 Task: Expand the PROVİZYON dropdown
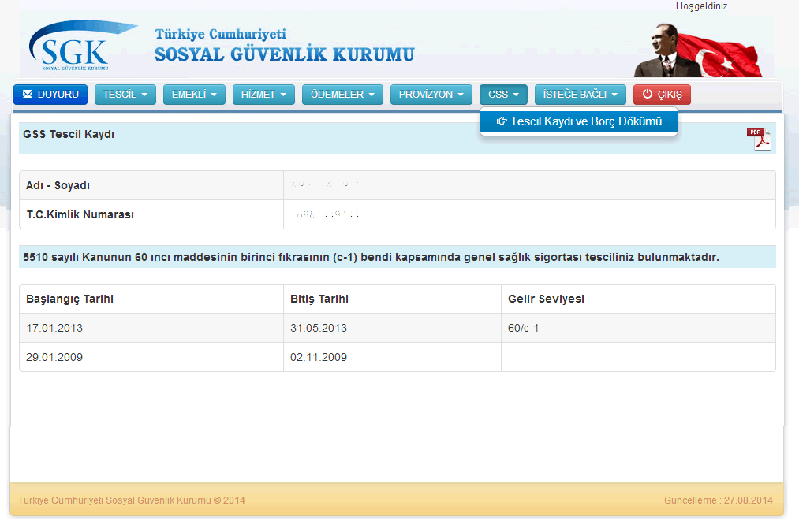[431, 95]
